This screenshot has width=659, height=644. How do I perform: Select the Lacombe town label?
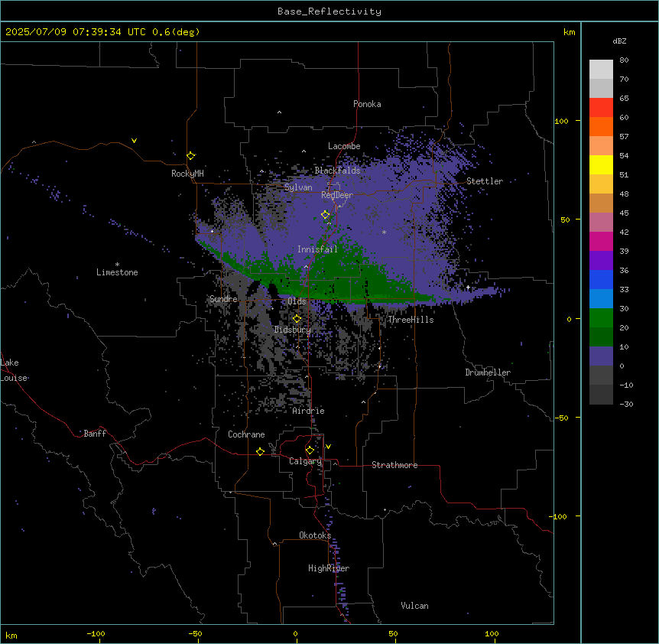click(344, 146)
